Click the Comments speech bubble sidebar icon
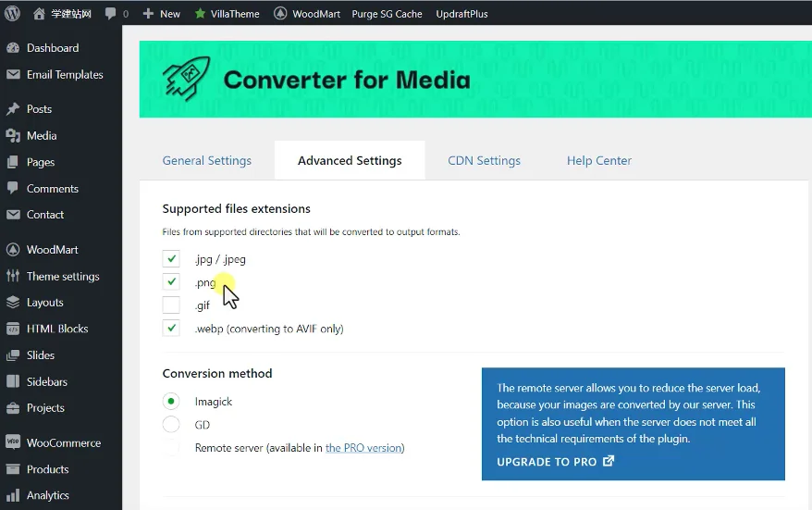The height and width of the screenshot is (510, 812). click(13, 188)
